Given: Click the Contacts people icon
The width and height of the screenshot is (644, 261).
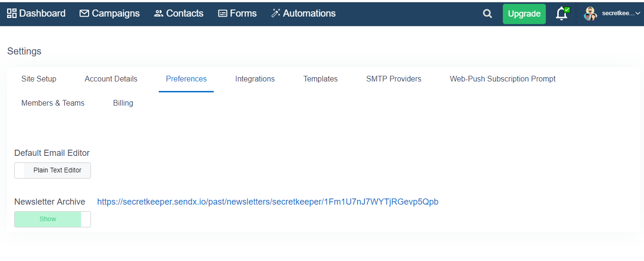Looking at the screenshot, I should pyautogui.click(x=159, y=14).
